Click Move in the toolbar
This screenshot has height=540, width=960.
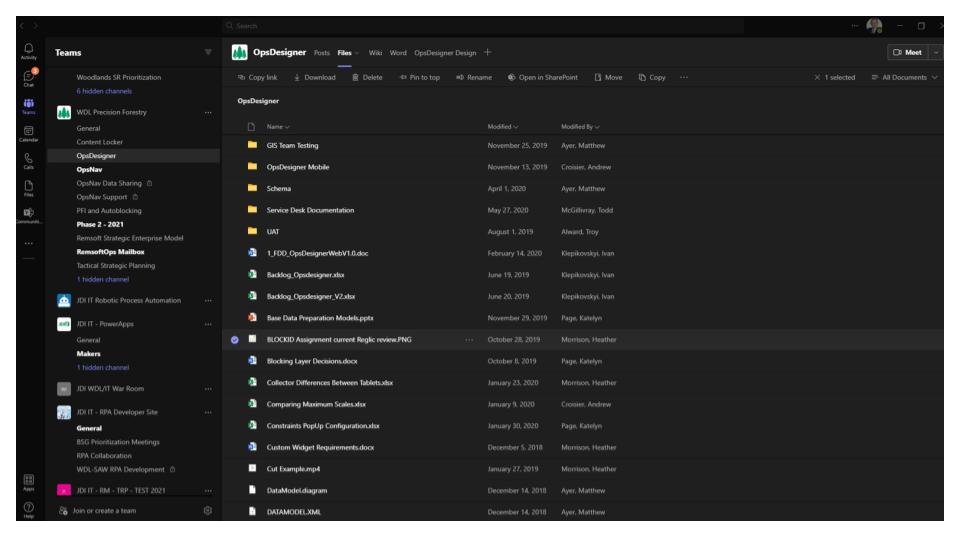click(608, 78)
